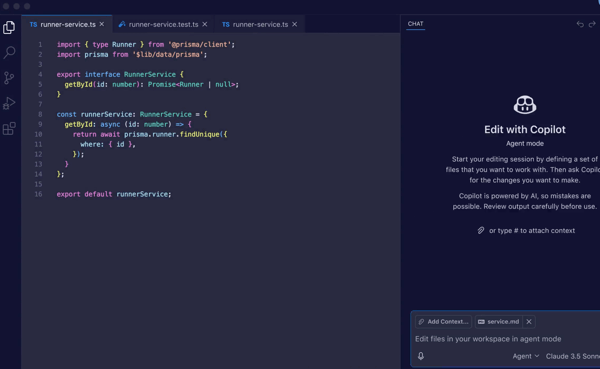The height and width of the screenshot is (369, 600).
Task: Click the Copilot logo in chat panel
Action: [x=525, y=105]
